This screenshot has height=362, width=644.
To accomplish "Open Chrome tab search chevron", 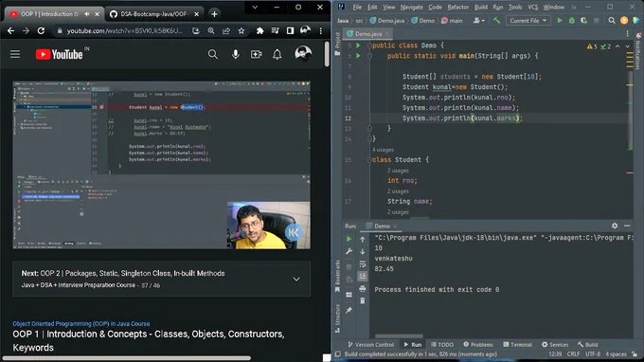I will [255, 7].
